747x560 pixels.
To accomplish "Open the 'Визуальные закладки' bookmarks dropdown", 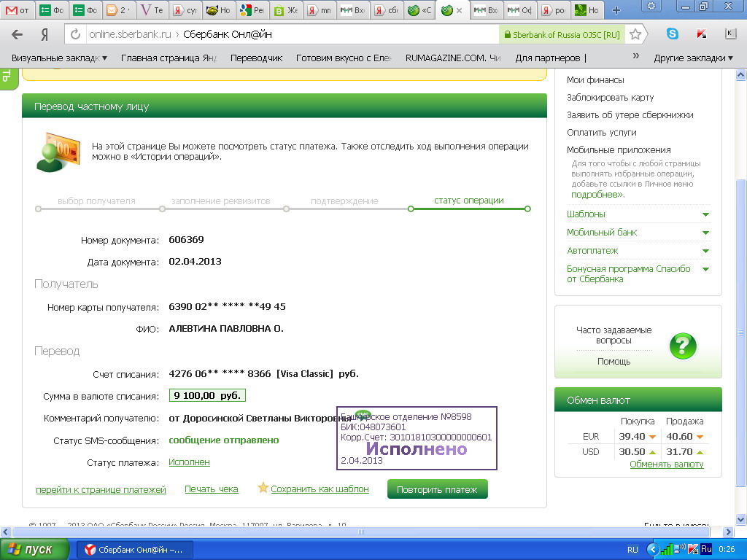I will pos(59,58).
